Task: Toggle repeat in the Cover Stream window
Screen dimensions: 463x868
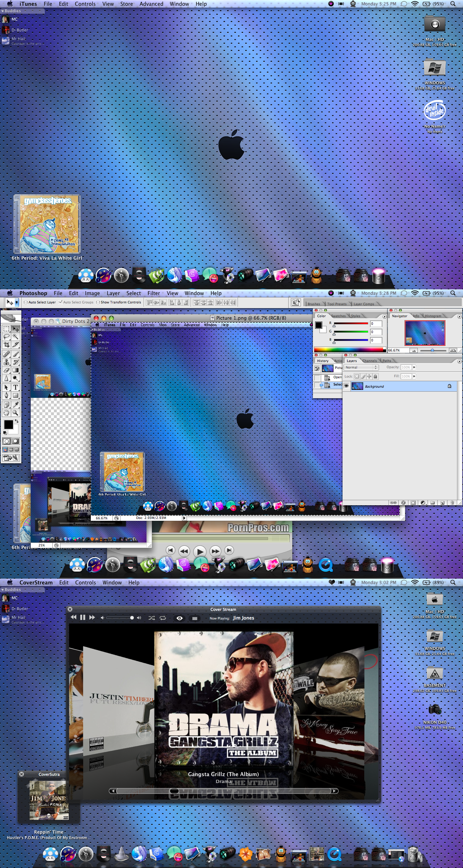Action: [x=163, y=618]
